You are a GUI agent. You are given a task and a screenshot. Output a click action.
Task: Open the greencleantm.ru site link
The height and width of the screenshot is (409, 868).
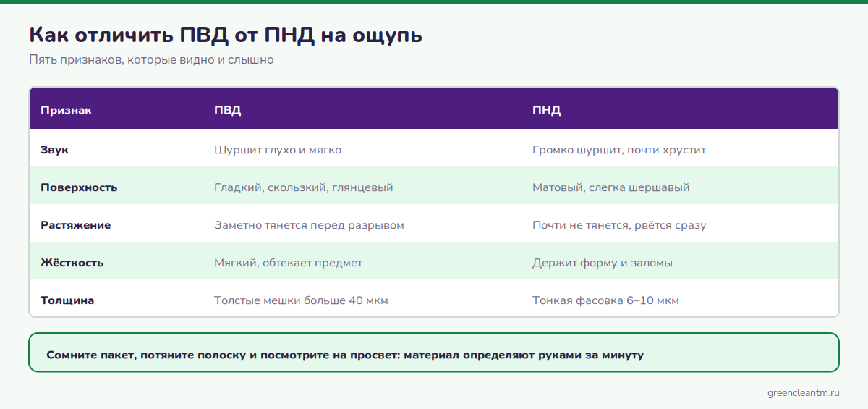click(x=803, y=392)
